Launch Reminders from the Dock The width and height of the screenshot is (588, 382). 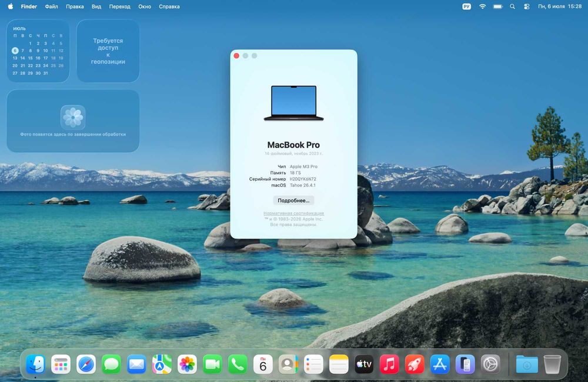pyautogui.click(x=313, y=364)
